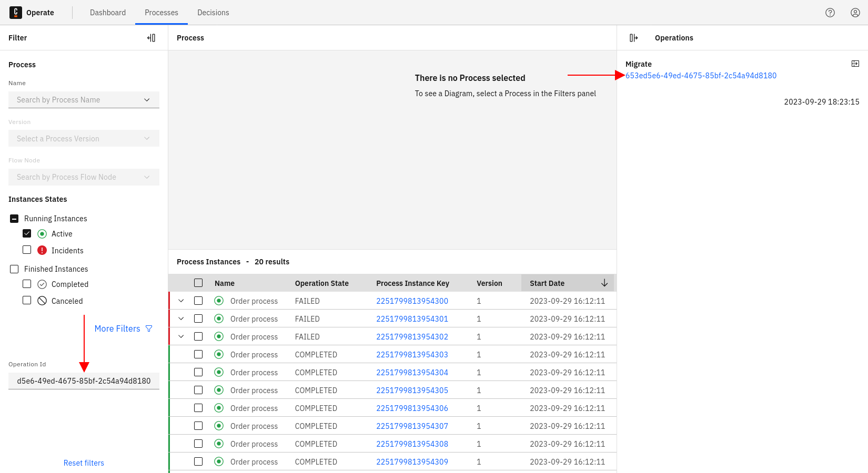Open instance 2251799813954300 link

412,301
